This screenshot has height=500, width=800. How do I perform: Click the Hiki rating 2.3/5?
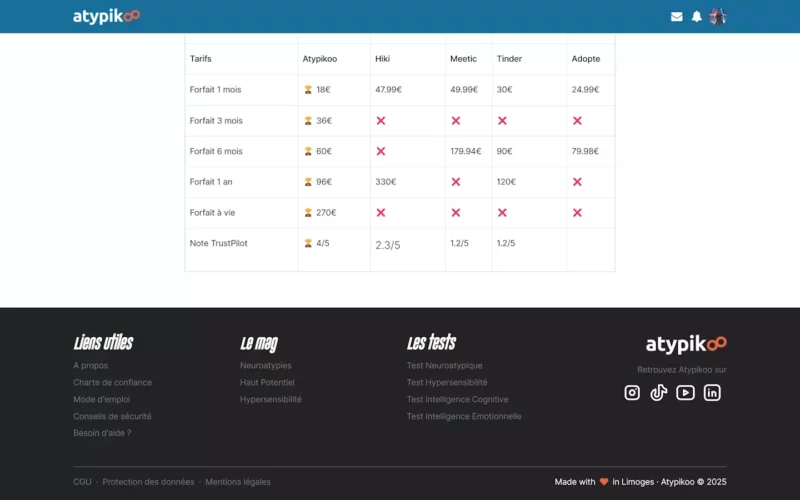click(388, 245)
